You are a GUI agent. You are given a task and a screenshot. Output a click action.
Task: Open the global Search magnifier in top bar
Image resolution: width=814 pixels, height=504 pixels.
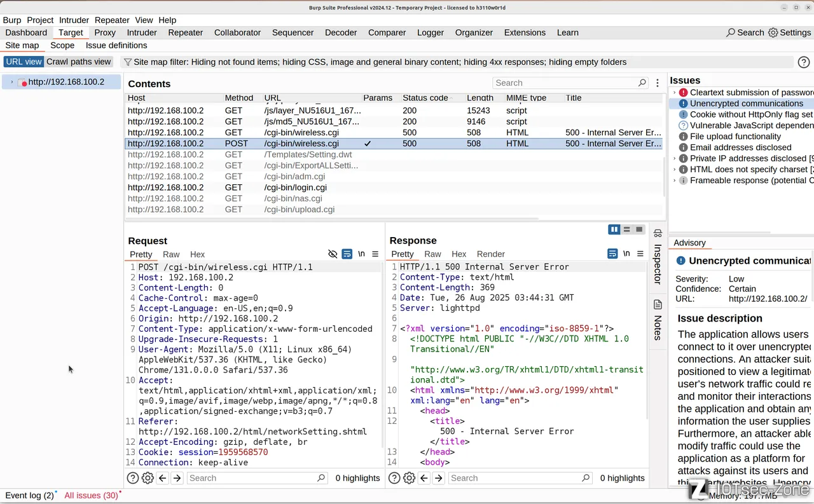pos(731,32)
